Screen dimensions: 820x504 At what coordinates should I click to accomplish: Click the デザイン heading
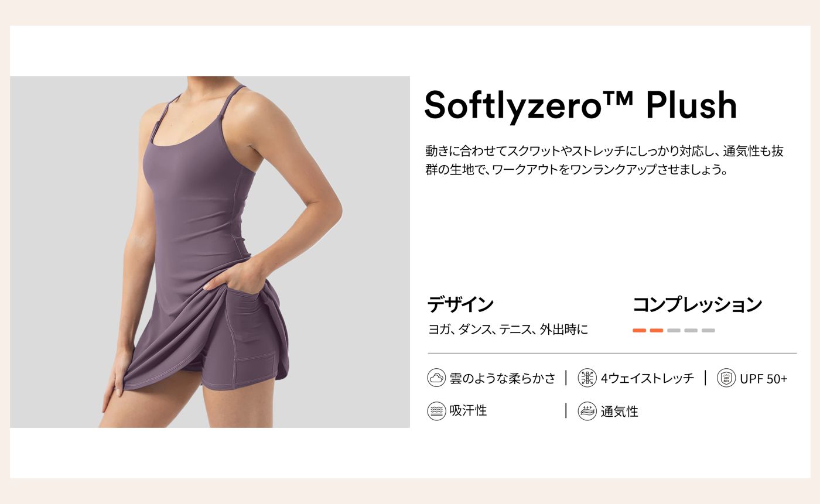tap(460, 304)
